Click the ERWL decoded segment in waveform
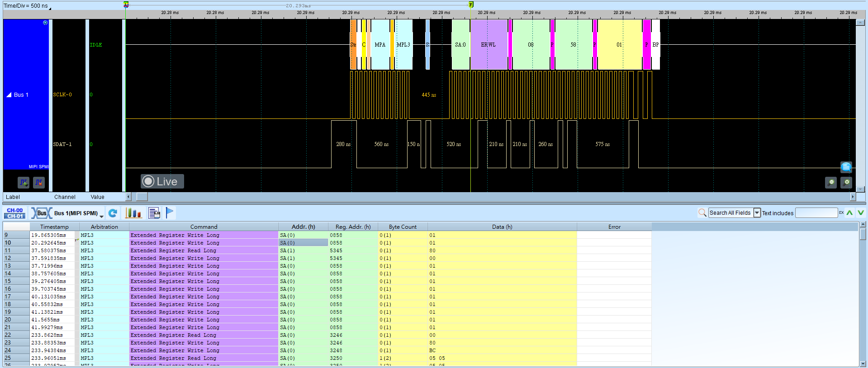 tap(489, 45)
